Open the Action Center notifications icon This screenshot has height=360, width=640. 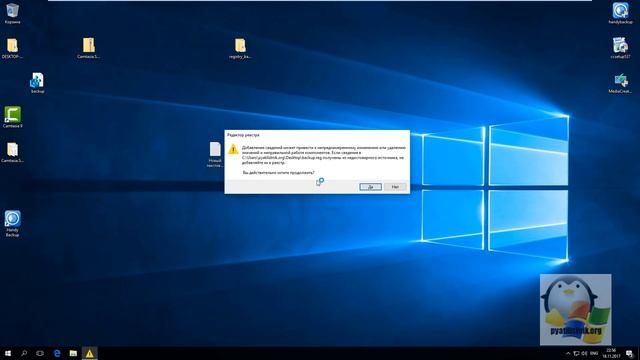pos(629,353)
